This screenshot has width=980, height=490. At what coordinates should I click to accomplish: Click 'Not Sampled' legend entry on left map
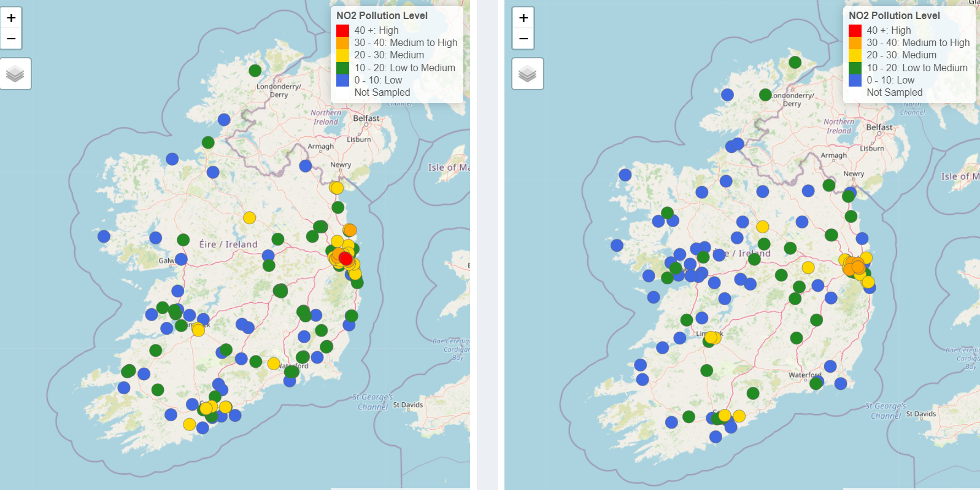click(x=382, y=93)
